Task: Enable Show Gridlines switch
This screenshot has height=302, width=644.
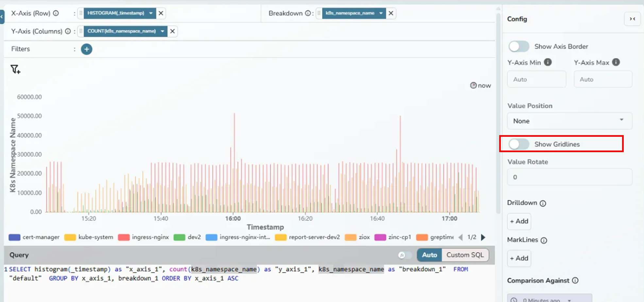Action: pos(519,144)
